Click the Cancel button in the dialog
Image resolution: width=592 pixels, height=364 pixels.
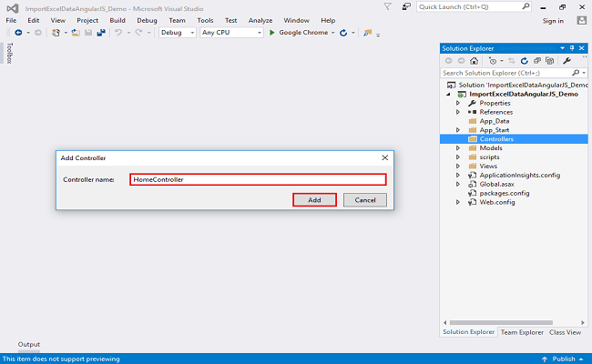point(365,200)
